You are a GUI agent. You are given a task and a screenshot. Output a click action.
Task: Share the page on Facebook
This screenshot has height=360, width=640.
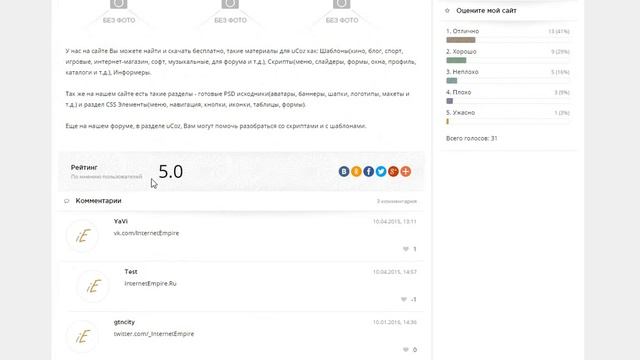point(369,171)
